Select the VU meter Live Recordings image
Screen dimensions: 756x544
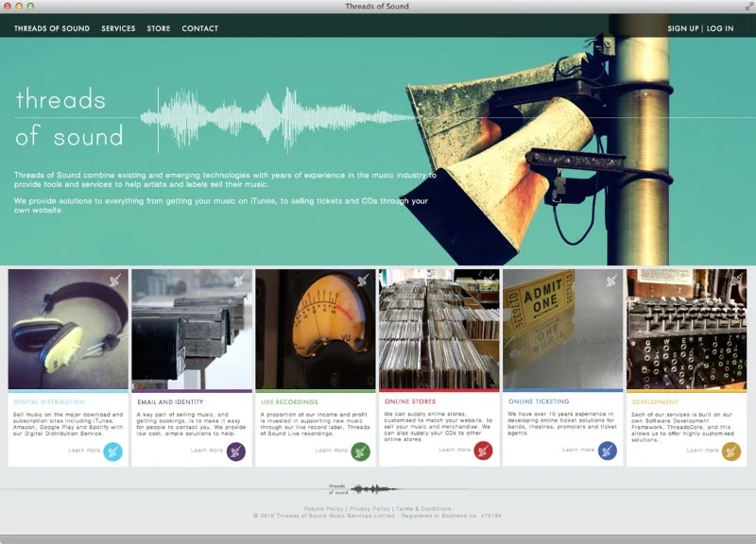316,329
